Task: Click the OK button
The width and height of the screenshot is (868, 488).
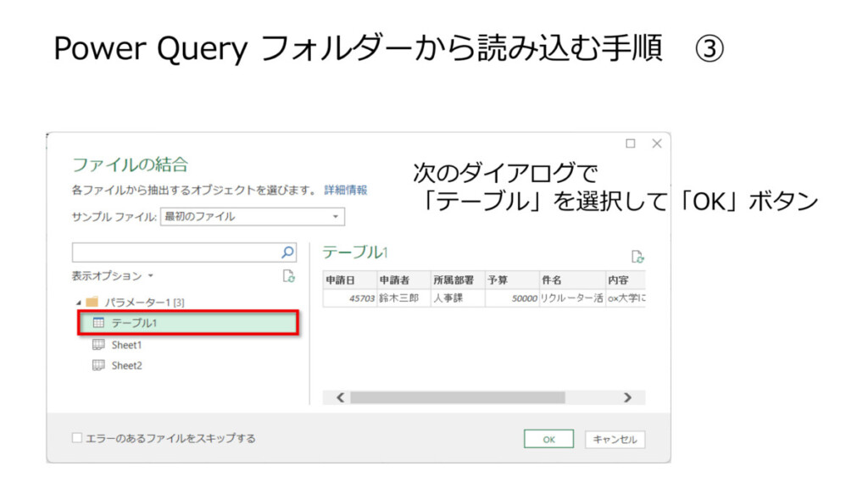Action: click(x=548, y=440)
